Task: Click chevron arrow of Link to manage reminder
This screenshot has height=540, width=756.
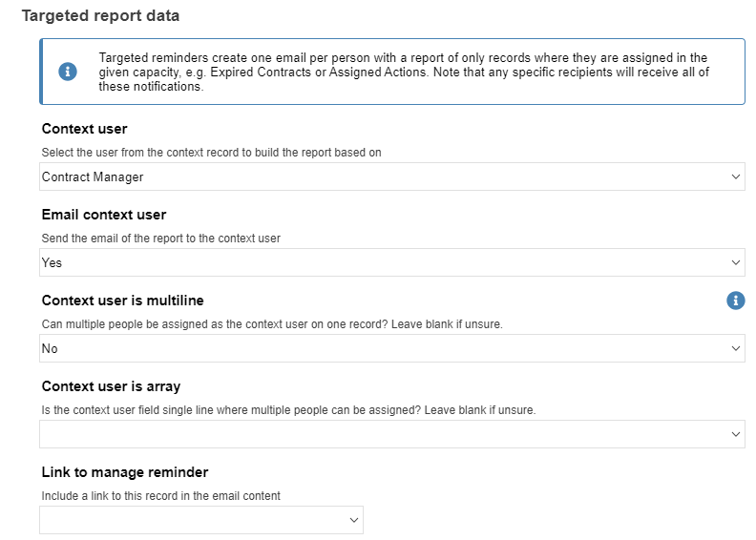Action: tap(353, 520)
